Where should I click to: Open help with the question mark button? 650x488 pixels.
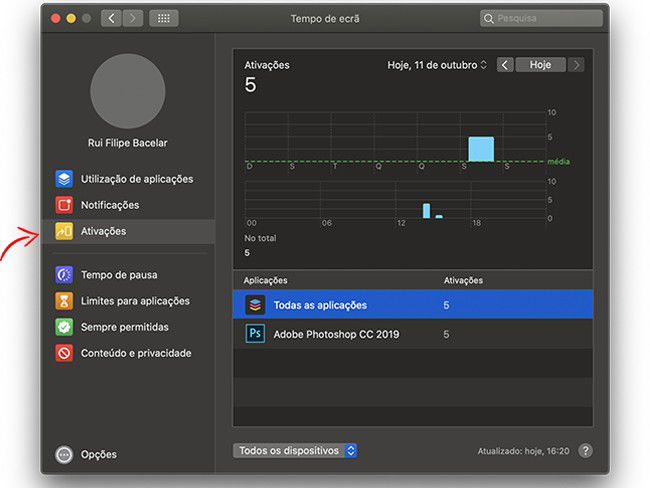click(585, 451)
